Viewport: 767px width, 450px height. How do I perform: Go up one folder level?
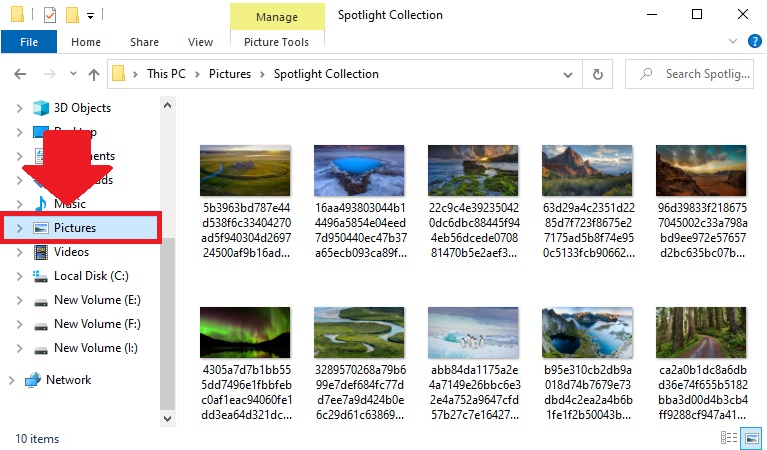(94, 74)
